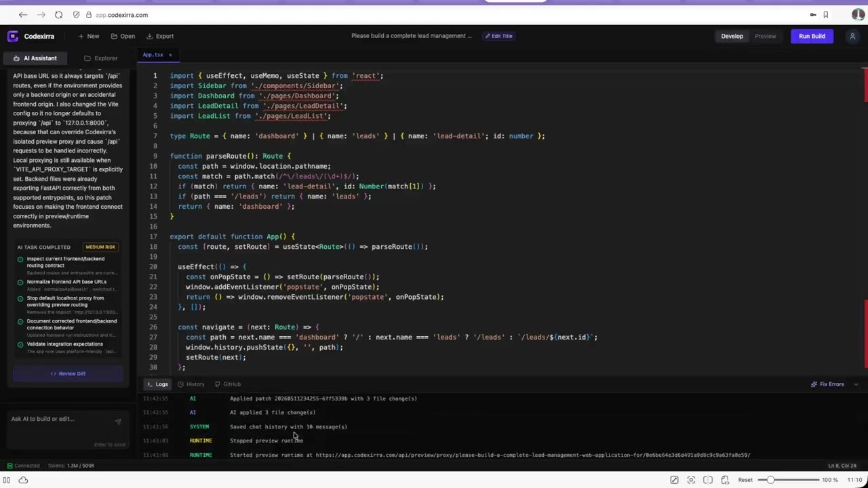Click the browser address bar URL

(121, 15)
